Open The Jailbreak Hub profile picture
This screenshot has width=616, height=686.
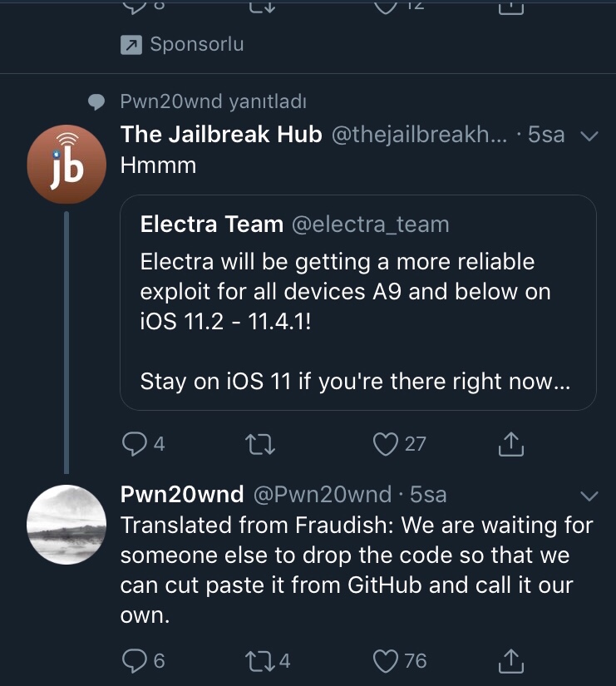(x=67, y=164)
